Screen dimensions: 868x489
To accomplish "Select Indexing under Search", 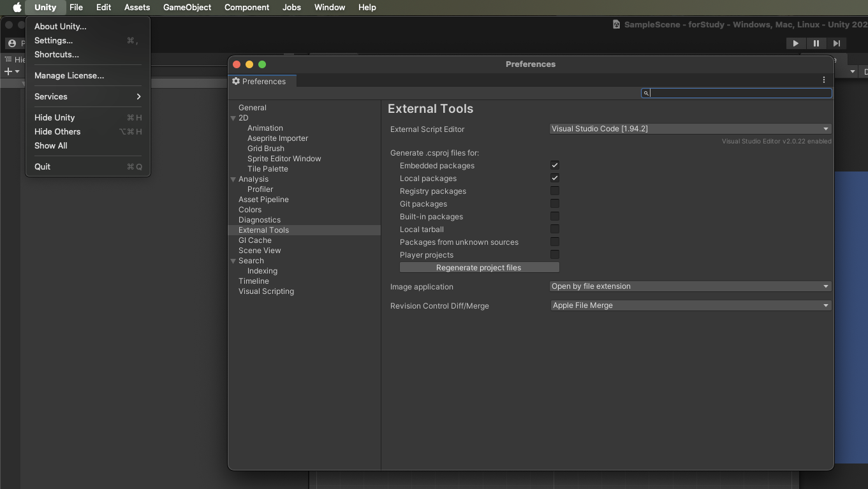I will (x=262, y=271).
